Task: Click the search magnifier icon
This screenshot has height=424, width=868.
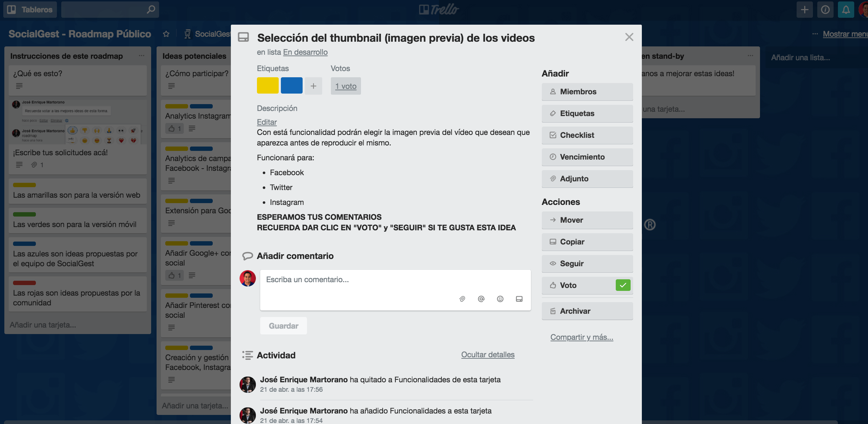Action: (x=151, y=9)
